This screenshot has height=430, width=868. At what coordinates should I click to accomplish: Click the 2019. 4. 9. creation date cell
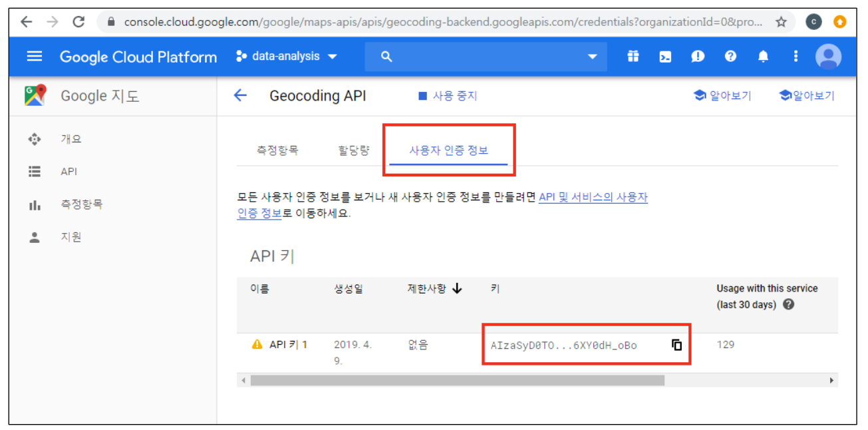[353, 353]
